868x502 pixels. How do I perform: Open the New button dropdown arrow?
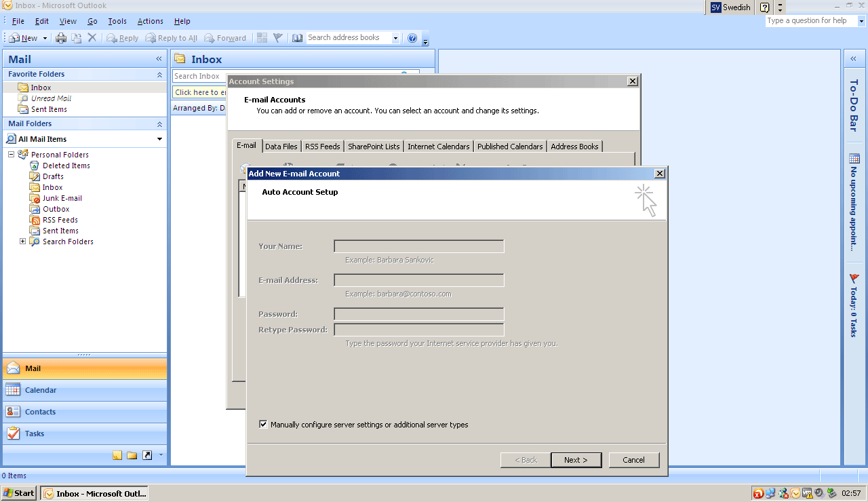click(x=45, y=39)
